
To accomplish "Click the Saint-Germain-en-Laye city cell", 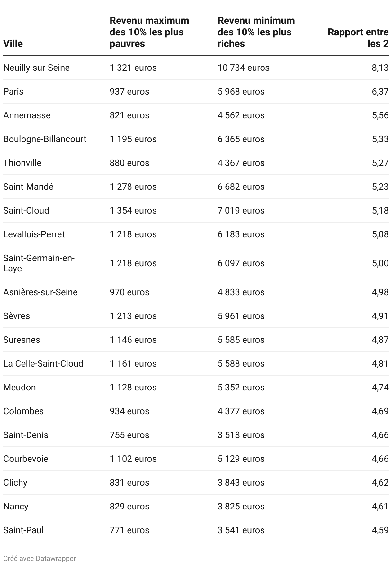I will pyautogui.click(x=39, y=263).
